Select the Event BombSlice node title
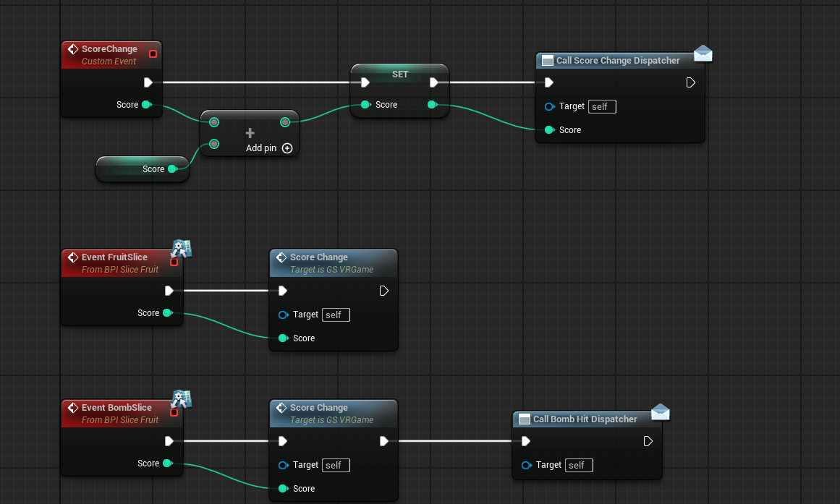 click(116, 408)
